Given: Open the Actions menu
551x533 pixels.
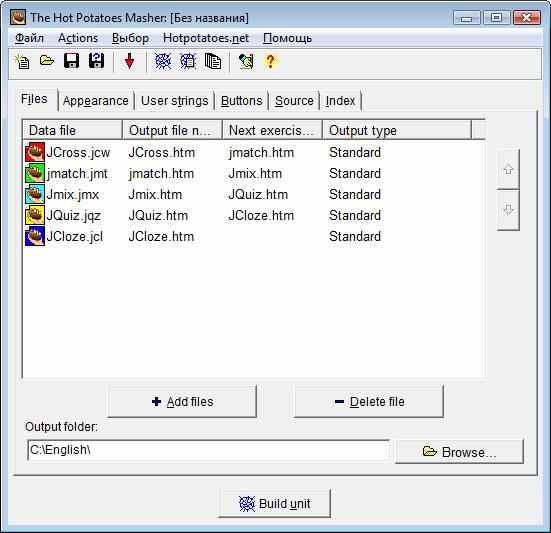Looking at the screenshot, I should (x=78, y=38).
